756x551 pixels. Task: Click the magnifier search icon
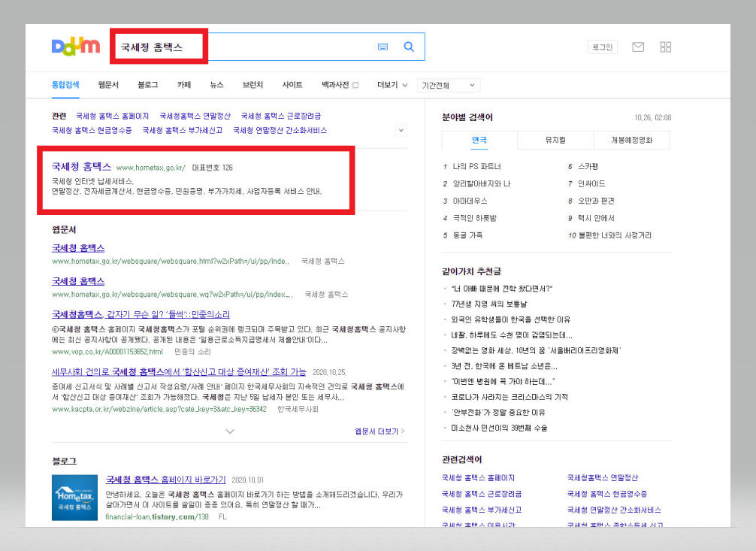coord(409,47)
